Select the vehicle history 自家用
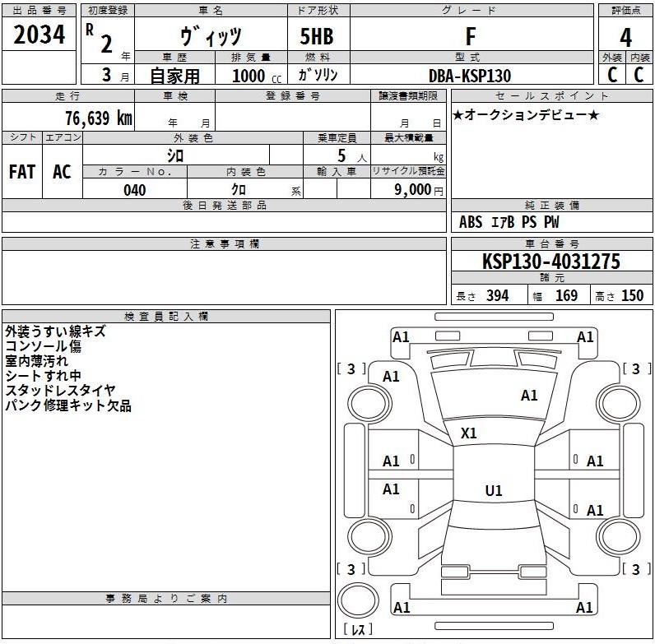The height and width of the screenshot is (644, 655). tap(175, 76)
